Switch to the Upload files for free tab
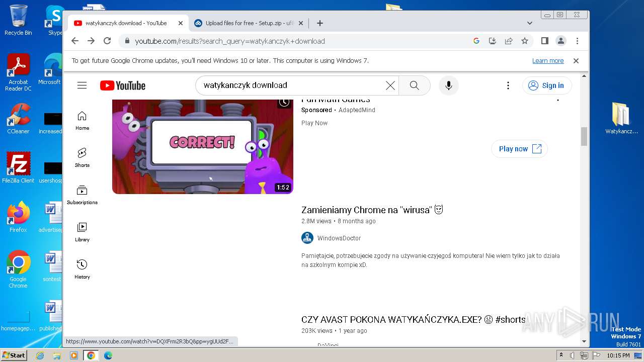This screenshot has width=644, height=362. tap(250, 23)
